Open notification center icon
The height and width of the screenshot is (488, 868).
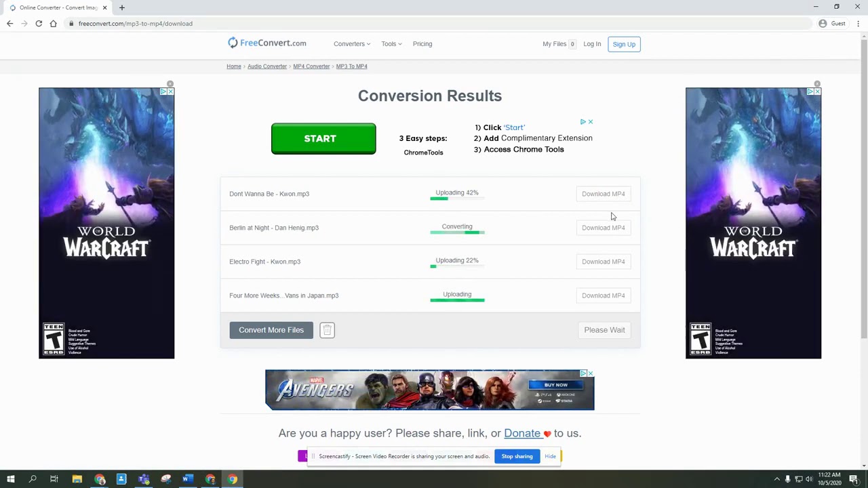[x=854, y=479]
